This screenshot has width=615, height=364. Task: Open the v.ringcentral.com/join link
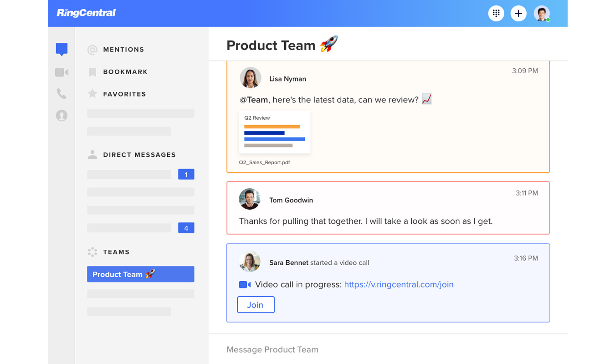click(x=399, y=284)
